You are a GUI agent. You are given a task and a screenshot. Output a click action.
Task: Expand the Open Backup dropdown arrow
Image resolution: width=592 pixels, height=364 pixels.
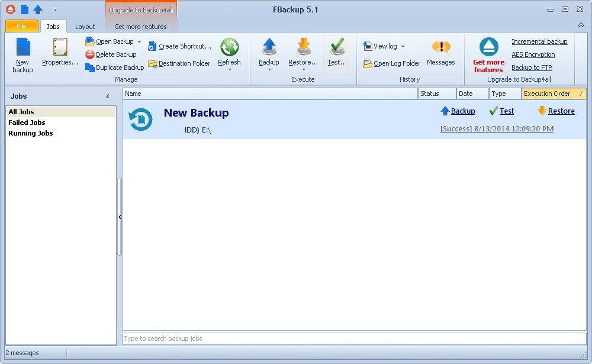click(139, 41)
